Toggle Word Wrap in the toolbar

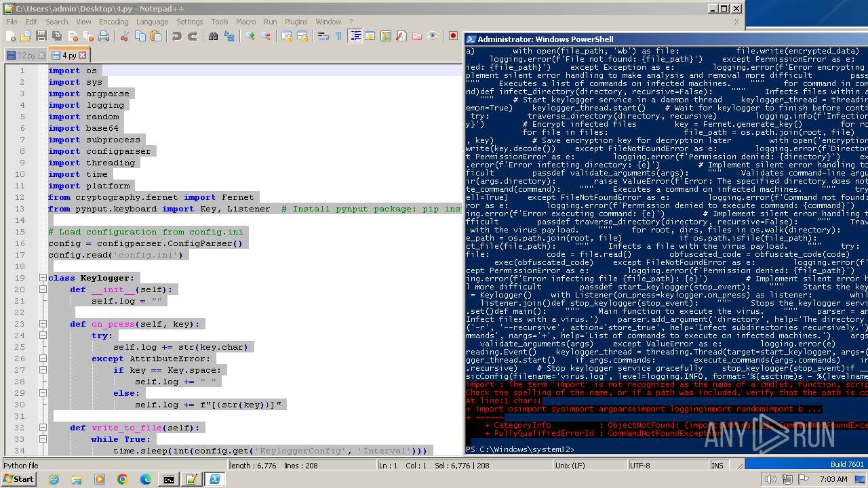(323, 36)
